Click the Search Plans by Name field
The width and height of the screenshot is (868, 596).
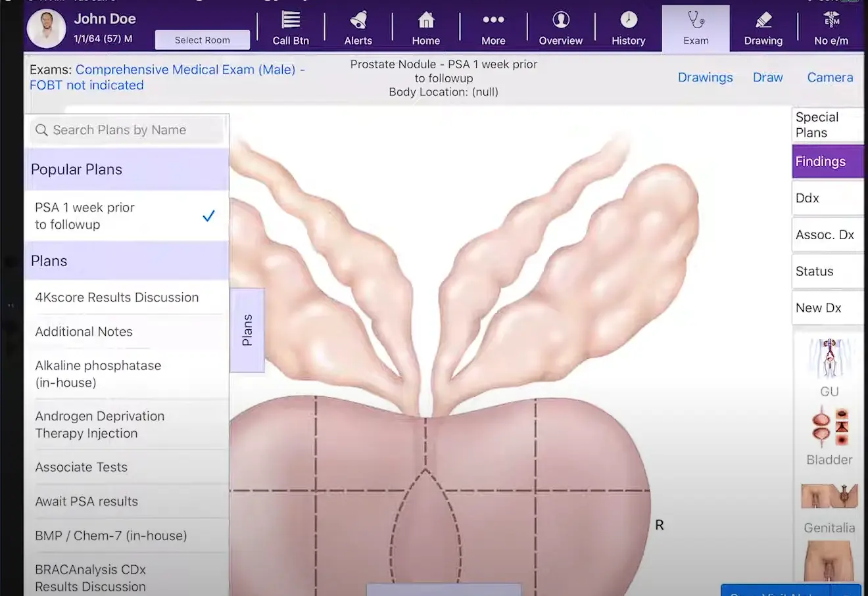tap(126, 129)
